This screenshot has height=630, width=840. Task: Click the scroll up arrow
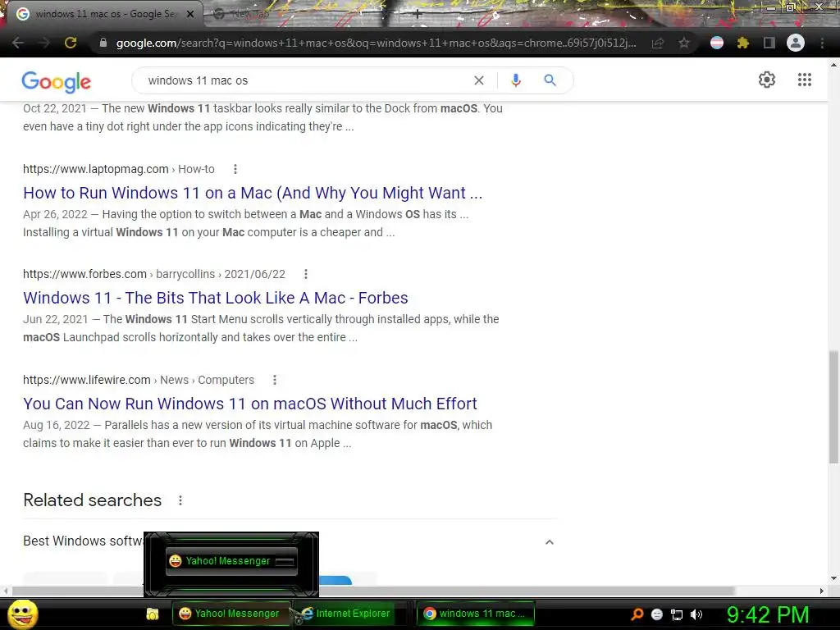coord(833,65)
